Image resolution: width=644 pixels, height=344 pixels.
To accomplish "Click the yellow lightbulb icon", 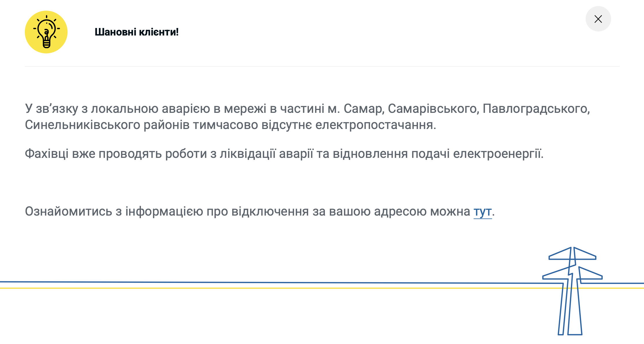I will (x=46, y=32).
